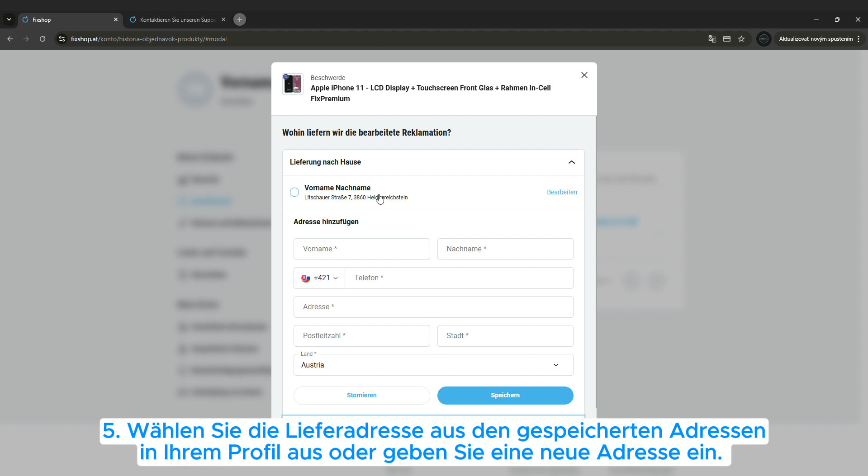868x476 pixels.
Task: Open the browser profile avatar
Action: [764, 39]
